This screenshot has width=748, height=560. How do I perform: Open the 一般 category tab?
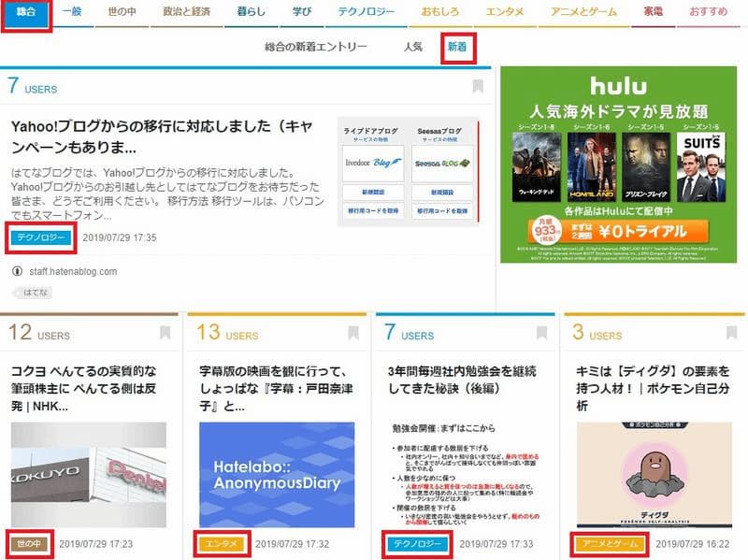(x=72, y=12)
